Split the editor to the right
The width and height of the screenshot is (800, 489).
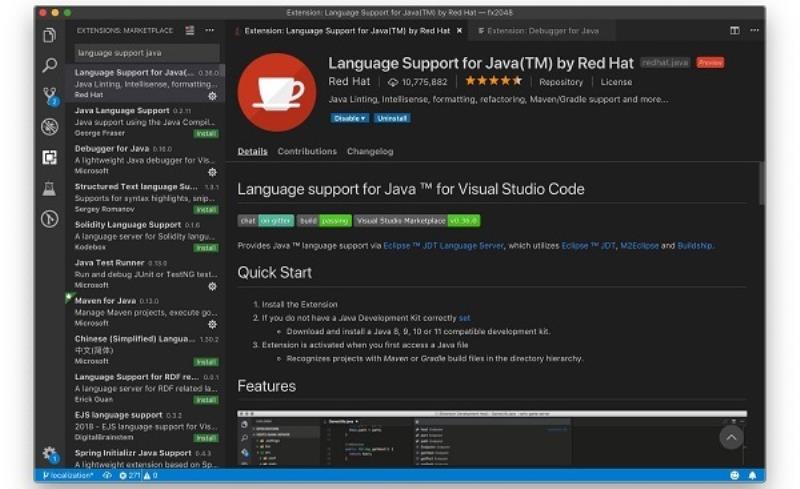coord(735,31)
